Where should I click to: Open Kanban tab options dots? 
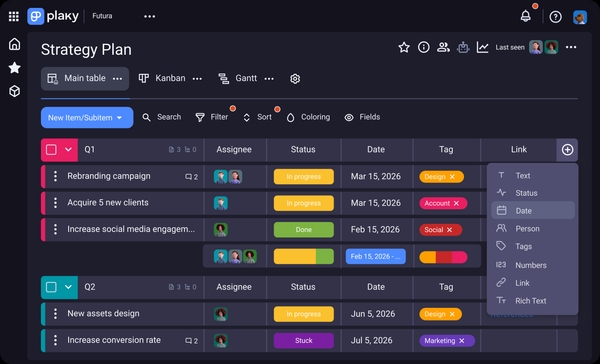(x=197, y=78)
